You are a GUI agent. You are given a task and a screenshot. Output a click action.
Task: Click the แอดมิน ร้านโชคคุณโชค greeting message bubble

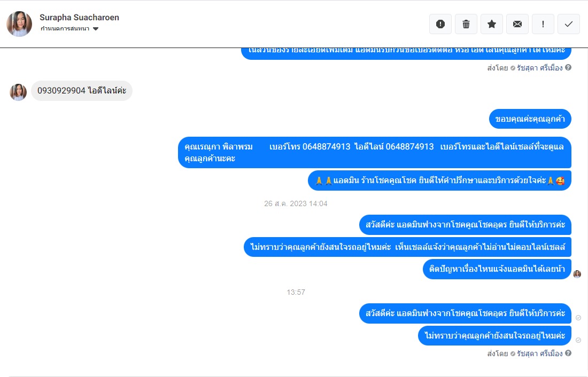[439, 180]
